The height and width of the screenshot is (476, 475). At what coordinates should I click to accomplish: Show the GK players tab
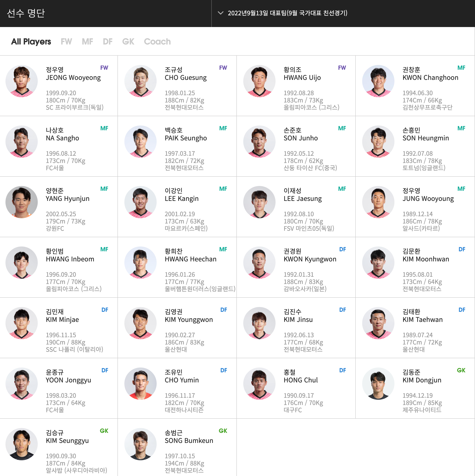[128, 42]
